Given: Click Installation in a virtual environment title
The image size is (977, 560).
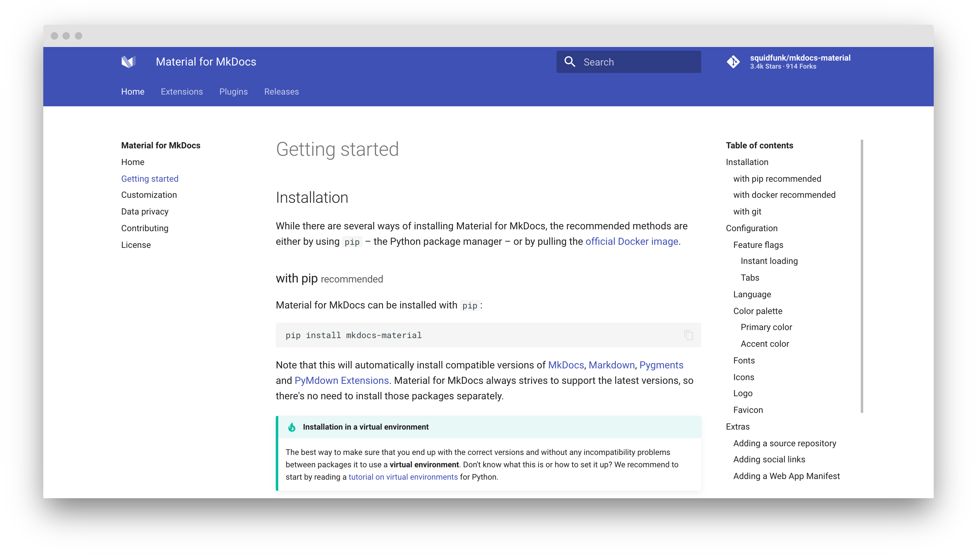Looking at the screenshot, I should [365, 427].
